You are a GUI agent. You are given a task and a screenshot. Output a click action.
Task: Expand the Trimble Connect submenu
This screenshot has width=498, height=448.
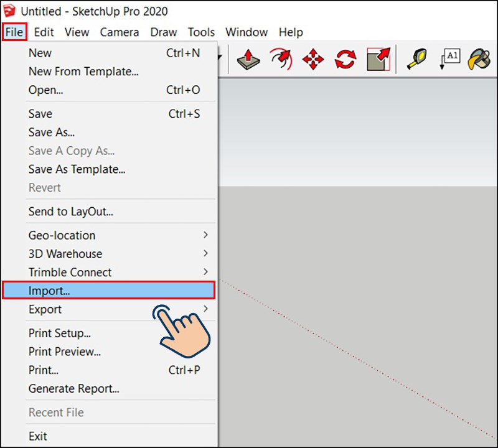205,272
